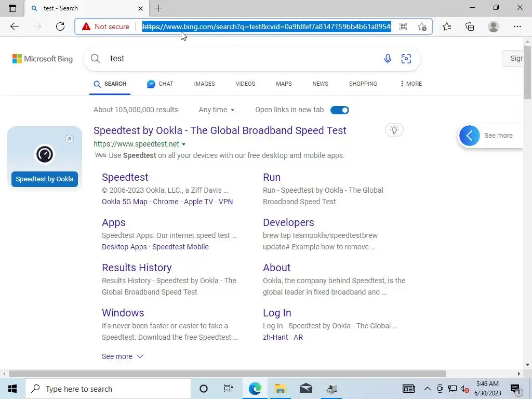Switch to the VIDEOS tab
The image size is (532, 399).
(x=245, y=84)
